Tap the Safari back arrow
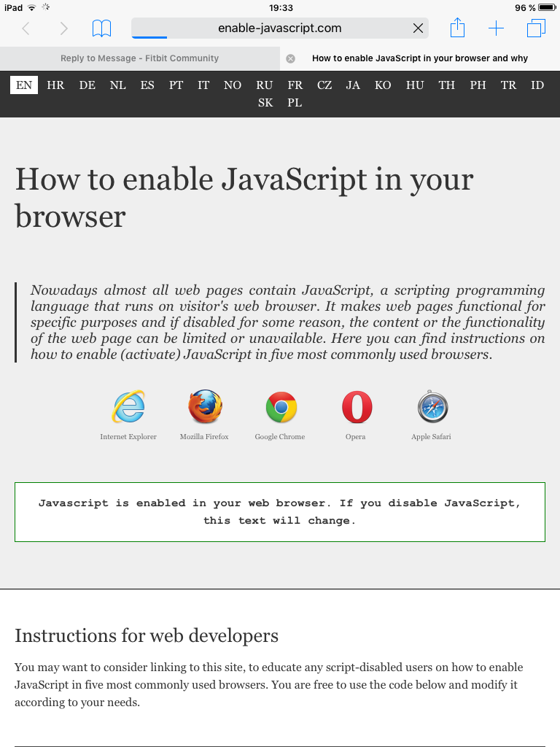560x747 pixels. click(x=26, y=28)
